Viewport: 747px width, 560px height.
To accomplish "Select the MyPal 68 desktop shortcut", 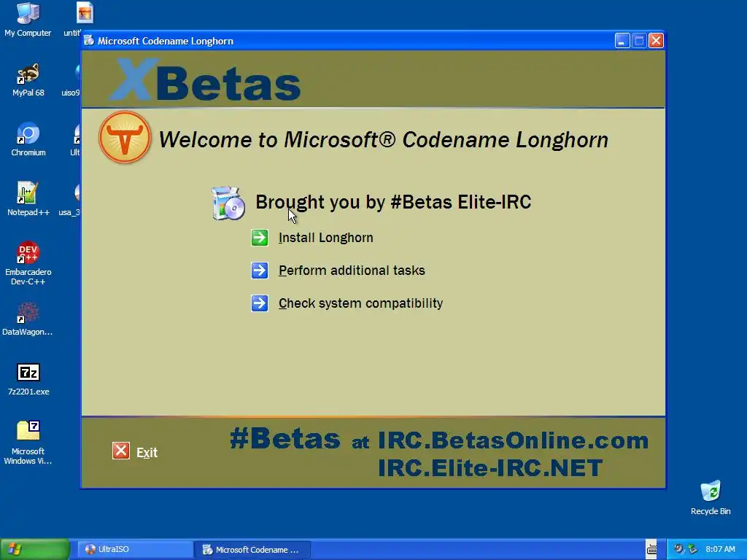I will (x=28, y=79).
